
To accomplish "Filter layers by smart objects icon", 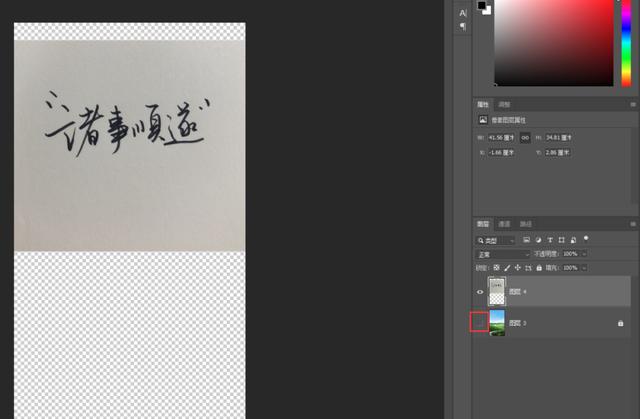I will (x=573, y=240).
